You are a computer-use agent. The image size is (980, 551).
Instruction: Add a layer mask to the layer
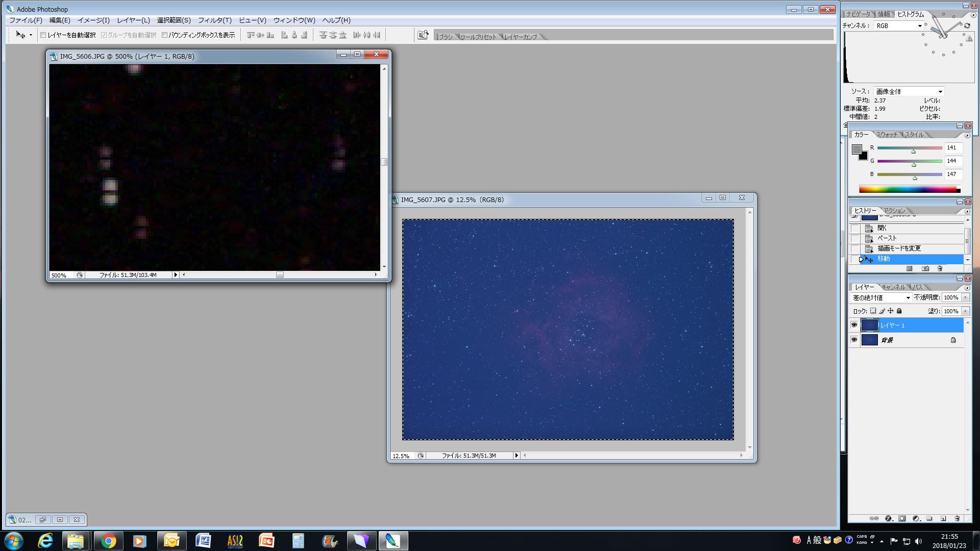point(902,518)
